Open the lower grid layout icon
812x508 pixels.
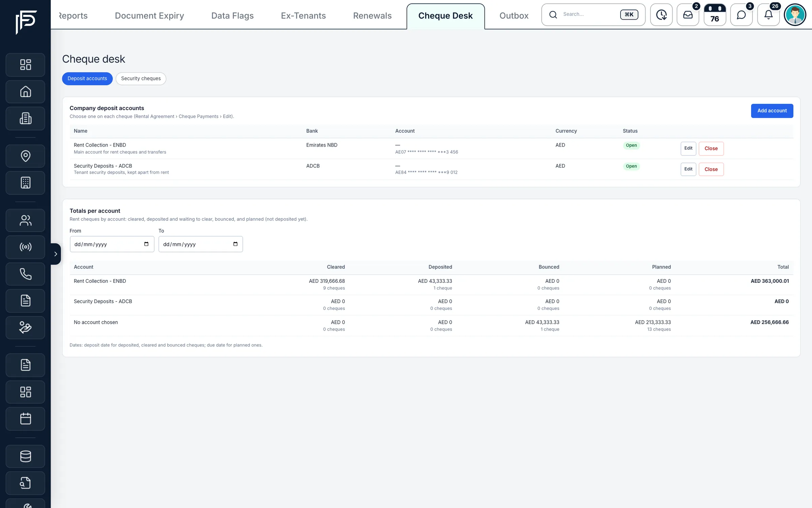click(x=25, y=392)
